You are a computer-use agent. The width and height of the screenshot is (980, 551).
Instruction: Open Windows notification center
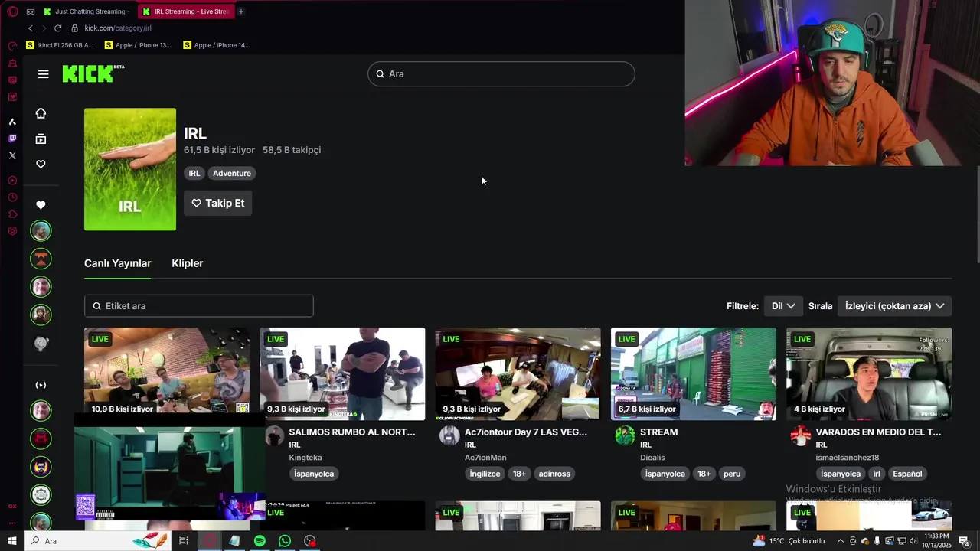964,541
